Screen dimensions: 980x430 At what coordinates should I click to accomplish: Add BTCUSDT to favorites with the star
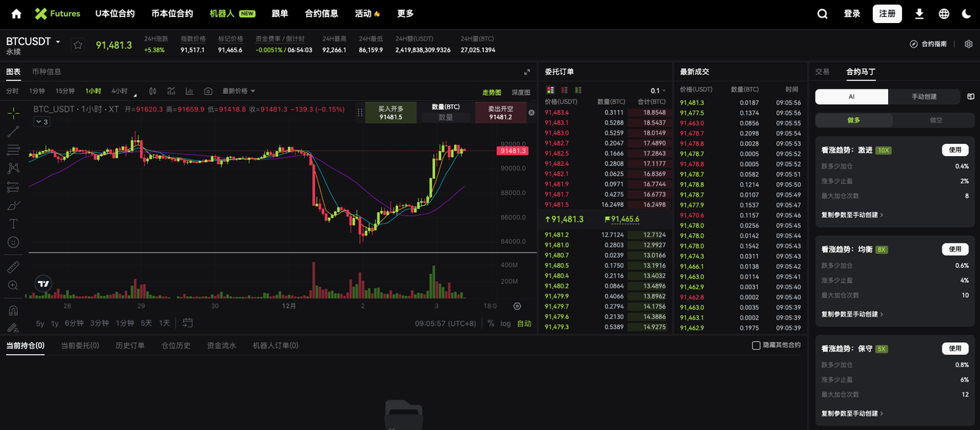click(x=77, y=45)
